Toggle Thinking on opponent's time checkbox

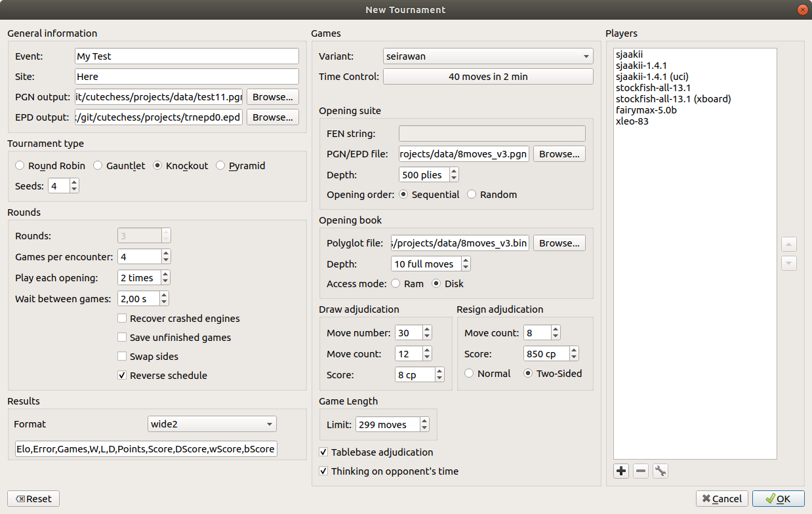(388, 471)
